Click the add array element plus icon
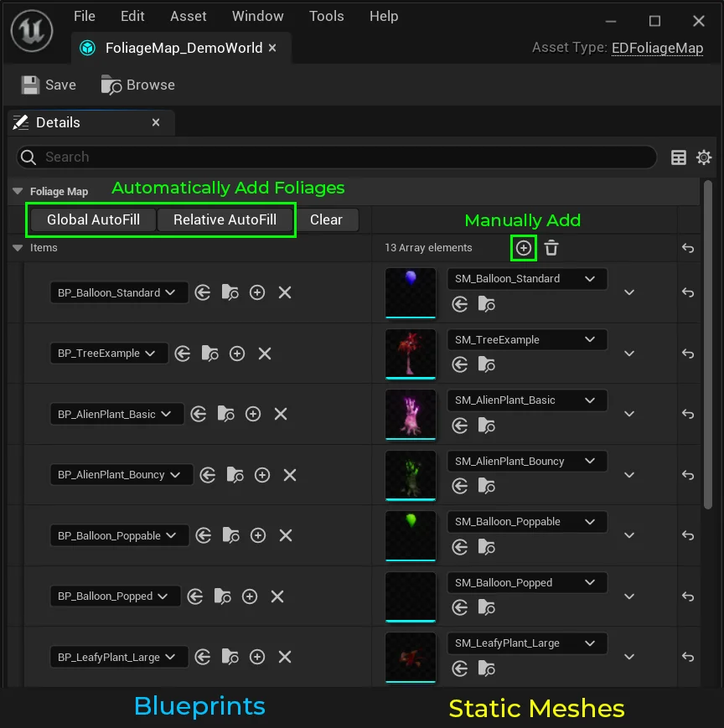This screenshot has width=724, height=728. (x=523, y=248)
